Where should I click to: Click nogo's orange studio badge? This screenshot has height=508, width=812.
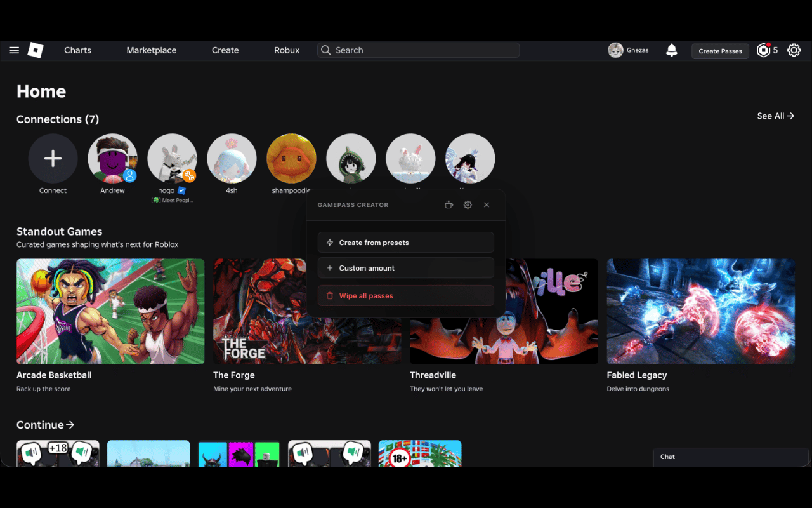tap(189, 175)
